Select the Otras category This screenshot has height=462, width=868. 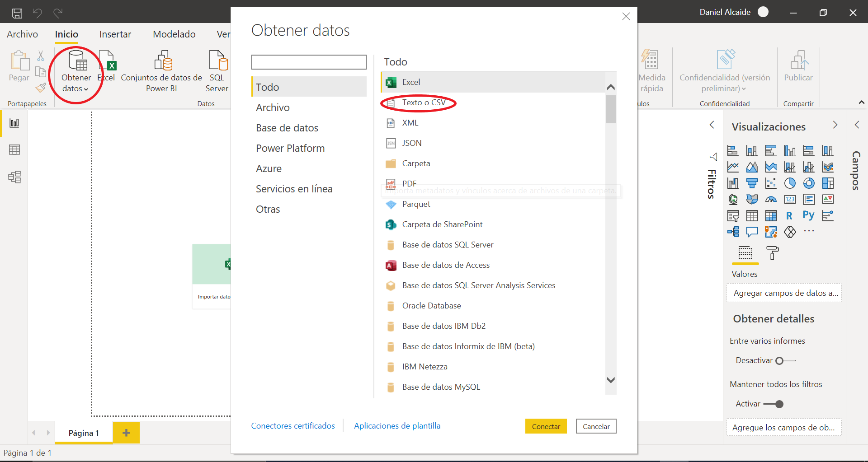309,209
